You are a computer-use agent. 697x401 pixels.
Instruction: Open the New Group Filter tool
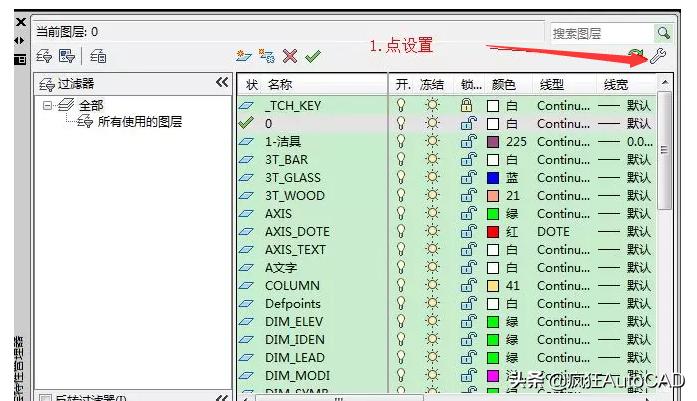pos(67,56)
